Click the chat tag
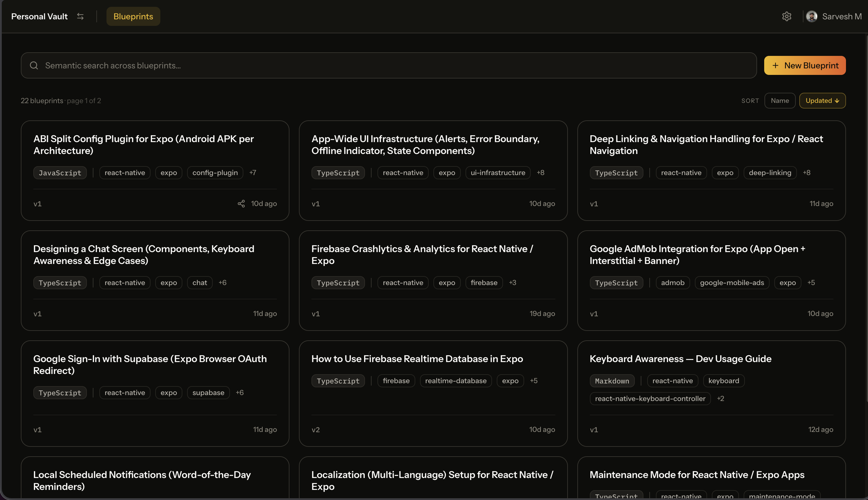868x500 pixels. [200, 283]
